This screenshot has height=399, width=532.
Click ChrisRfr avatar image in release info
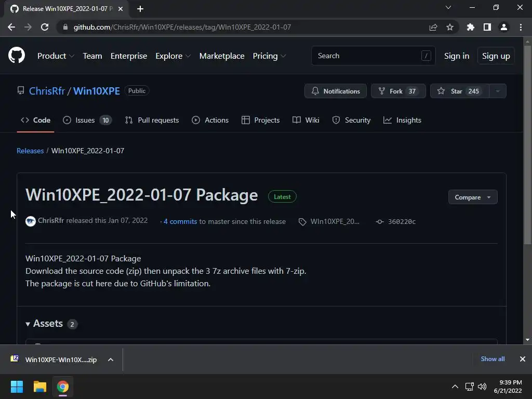[31, 221]
